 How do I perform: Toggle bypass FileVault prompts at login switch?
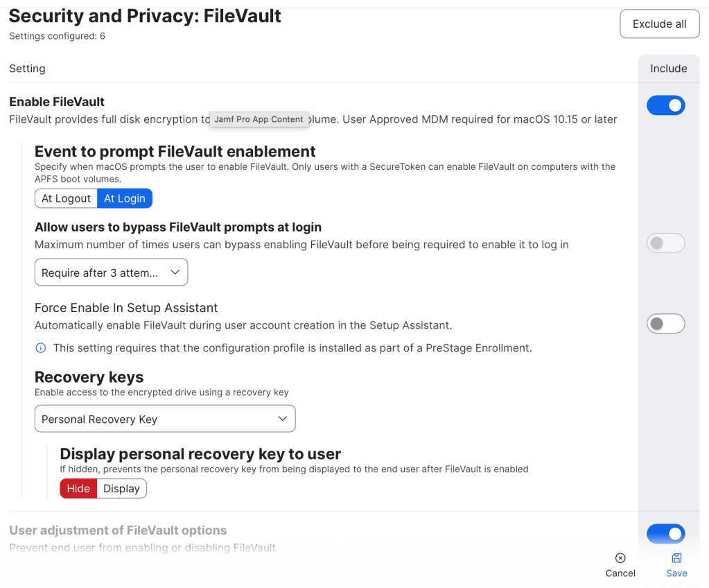[x=665, y=243]
